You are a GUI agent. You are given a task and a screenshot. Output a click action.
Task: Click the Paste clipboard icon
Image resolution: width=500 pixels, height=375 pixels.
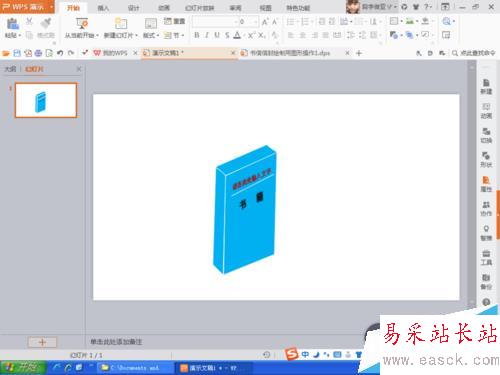[x=13, y=24]
